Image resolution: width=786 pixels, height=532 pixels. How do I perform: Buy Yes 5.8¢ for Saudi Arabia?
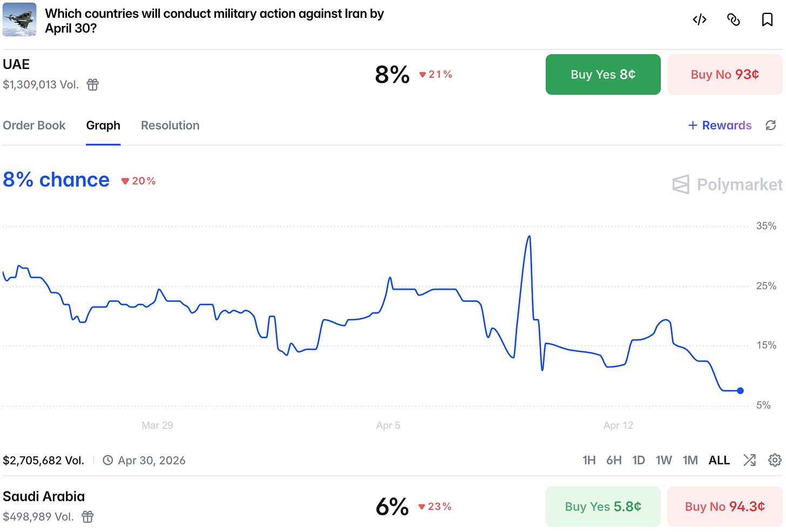[603, 507]
